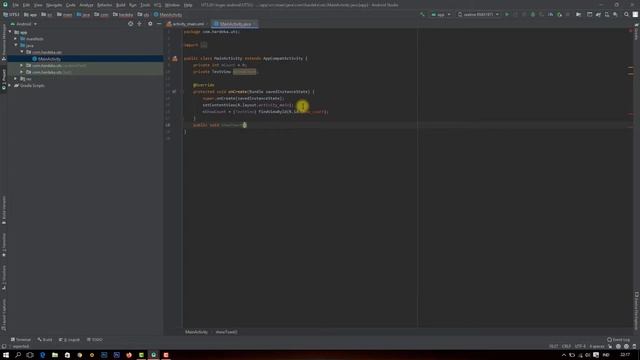Expand the androidTest package arrow
The height and width of the screenshot is (360, 640).
point(22,65)
